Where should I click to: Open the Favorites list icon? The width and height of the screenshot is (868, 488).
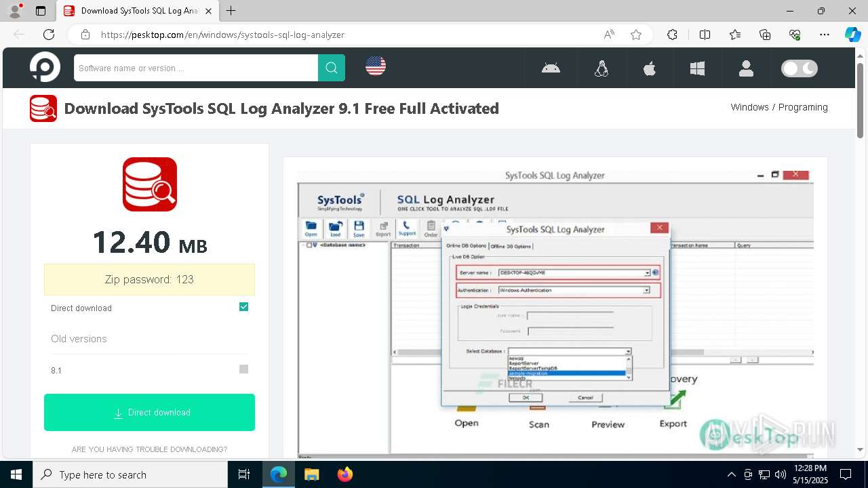point(735,35)
